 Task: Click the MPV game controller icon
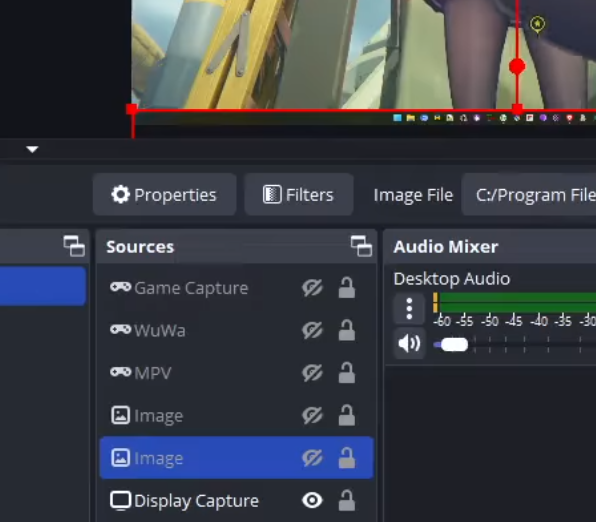click(120, 372)
